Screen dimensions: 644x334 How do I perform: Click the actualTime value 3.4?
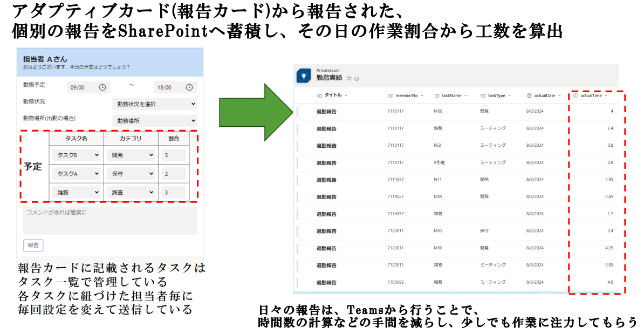[611, 231]
